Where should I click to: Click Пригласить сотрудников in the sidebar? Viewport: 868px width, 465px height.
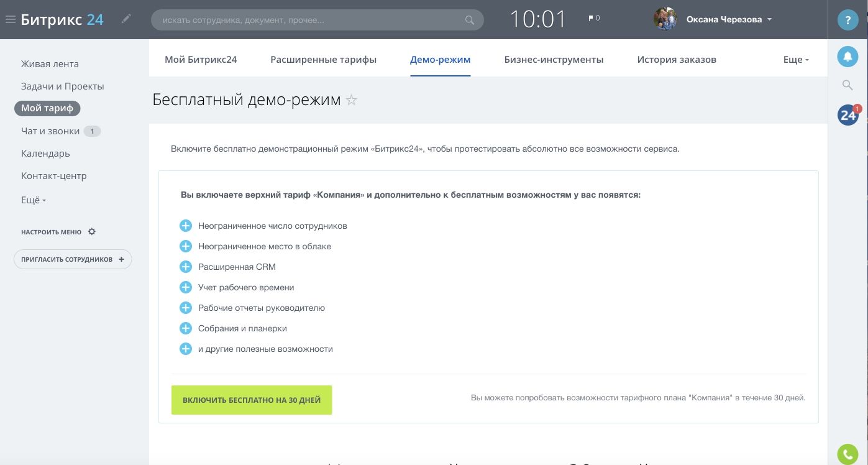coord(73,259)
